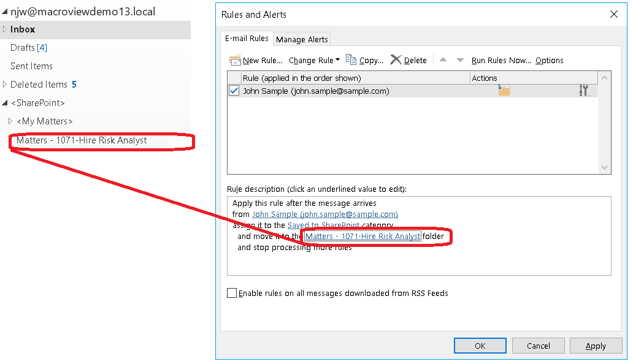Uncheck the John Sample rule checkbox

click(x=234, y=91)
